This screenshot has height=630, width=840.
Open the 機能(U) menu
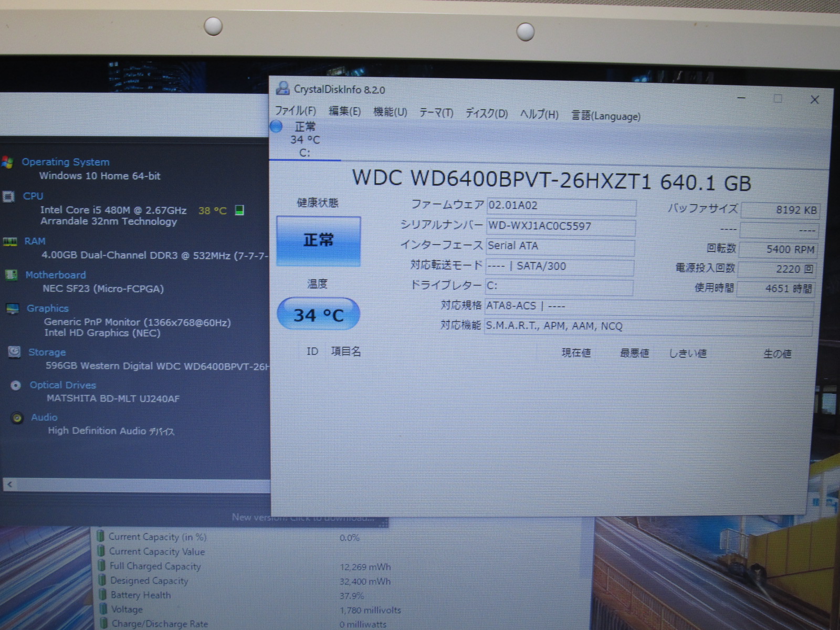pyautogui.click(x=390, y=112)
